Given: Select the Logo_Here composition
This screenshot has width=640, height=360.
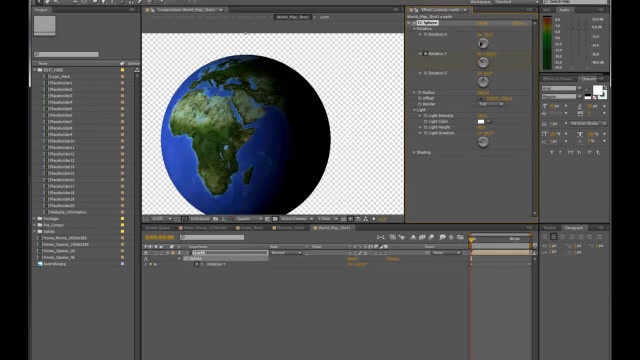Looking at the screenshot, I should pyautogui.click(x=59, y=77).
